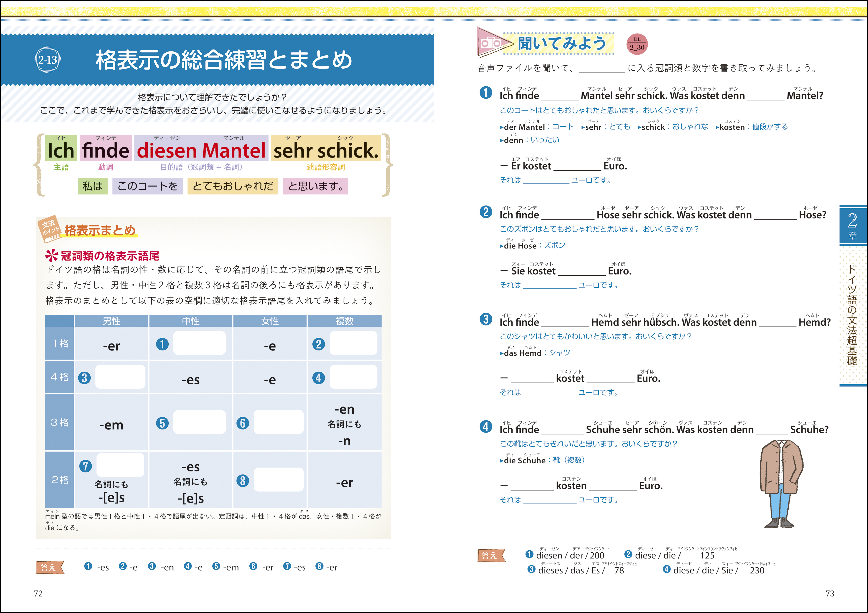Click circled 4 in the table's 複数 4格 cell
868x613 pixels.
click(x=319, y=378)
